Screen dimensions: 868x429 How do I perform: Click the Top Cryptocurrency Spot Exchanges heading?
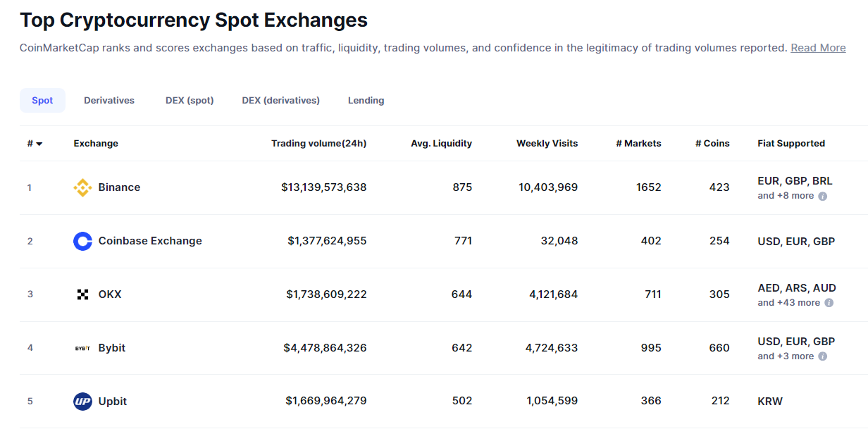(194, 20)
